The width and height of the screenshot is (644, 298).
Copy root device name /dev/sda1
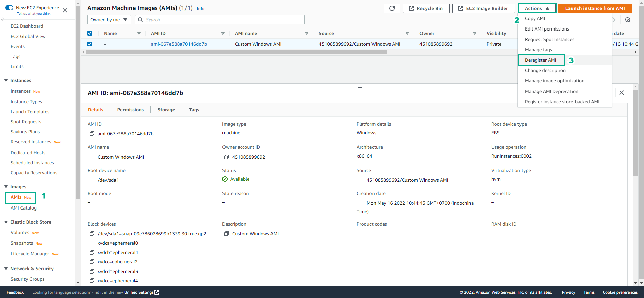point(92,180)
